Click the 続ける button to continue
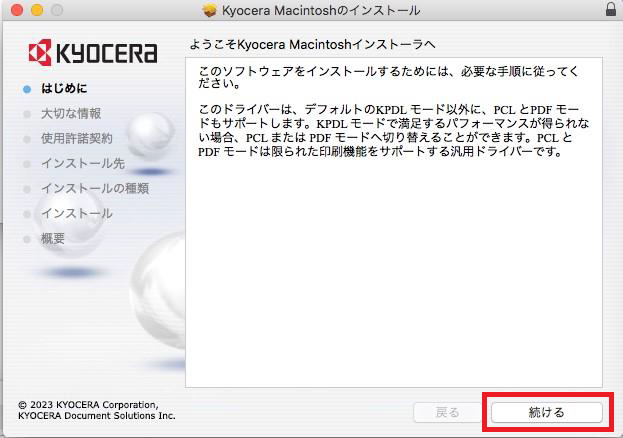The image size is (623, 438). (x=545, y=412)
